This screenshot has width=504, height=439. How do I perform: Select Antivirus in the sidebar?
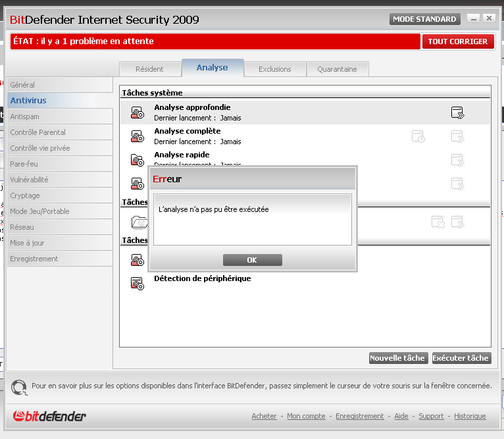click(60, 100)
